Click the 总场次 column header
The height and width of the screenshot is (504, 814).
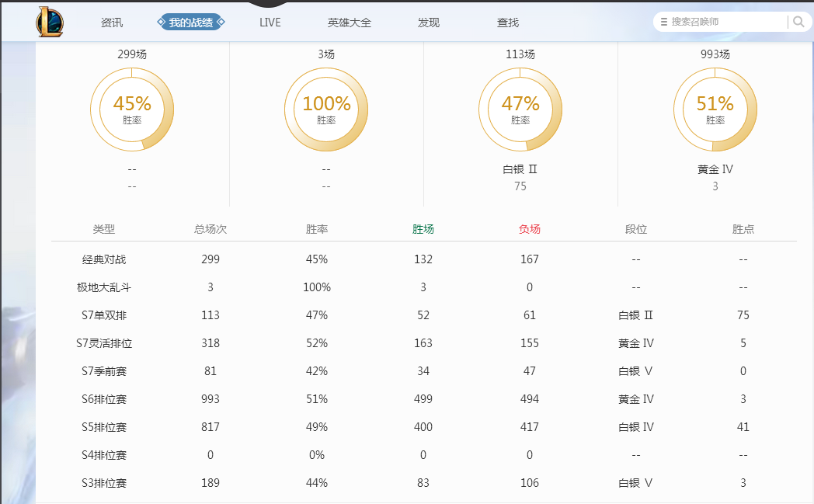click(x=210, y=229)
